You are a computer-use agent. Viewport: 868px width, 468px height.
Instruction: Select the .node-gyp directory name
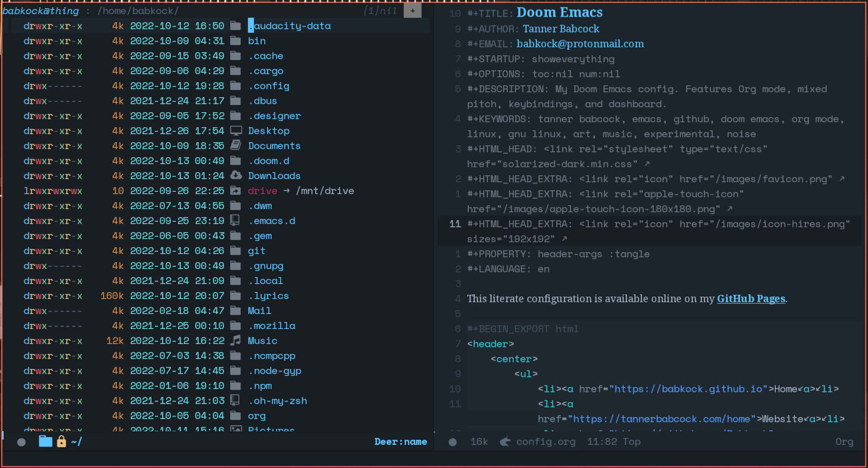[274, 371]
